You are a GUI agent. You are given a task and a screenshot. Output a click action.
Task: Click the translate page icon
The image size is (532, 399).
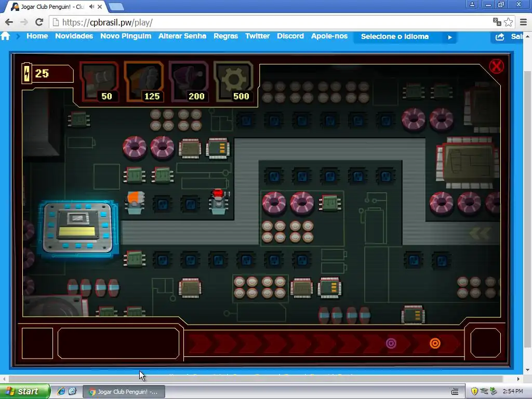(x=497, y=22)
